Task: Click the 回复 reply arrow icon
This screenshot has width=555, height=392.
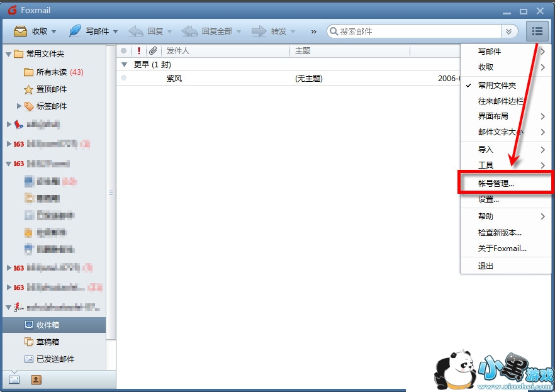Action: (x=136, y=31)
